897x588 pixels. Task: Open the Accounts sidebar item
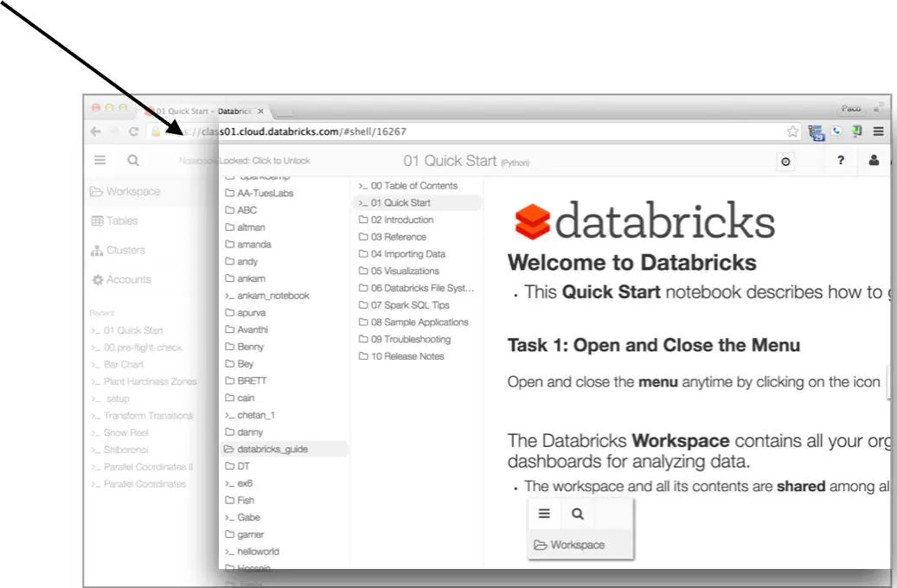point(121,279)
